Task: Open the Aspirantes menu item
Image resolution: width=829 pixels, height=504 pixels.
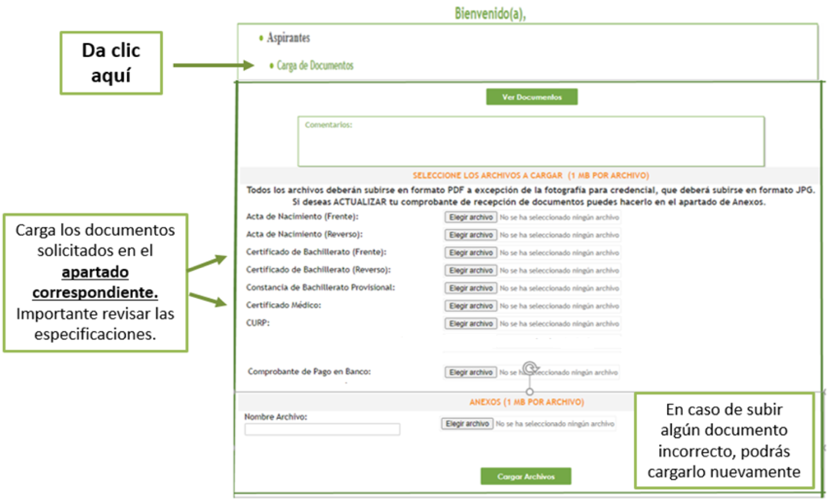Action: pos(288,38)
